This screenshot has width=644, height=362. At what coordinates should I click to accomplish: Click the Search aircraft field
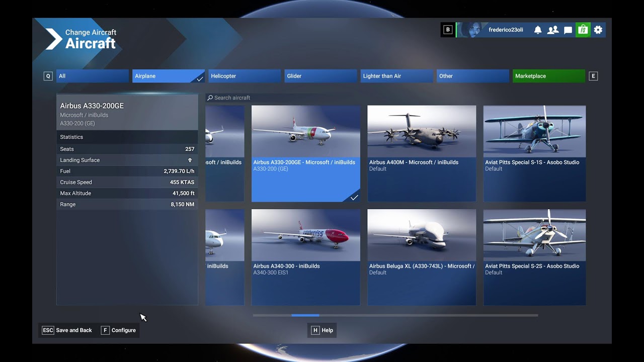click(395, 98)
